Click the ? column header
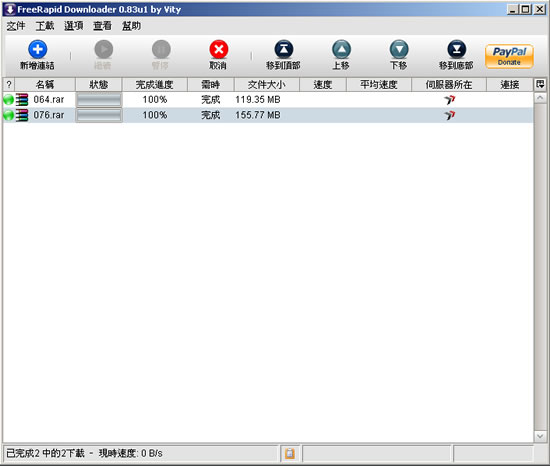 (9, 85)
